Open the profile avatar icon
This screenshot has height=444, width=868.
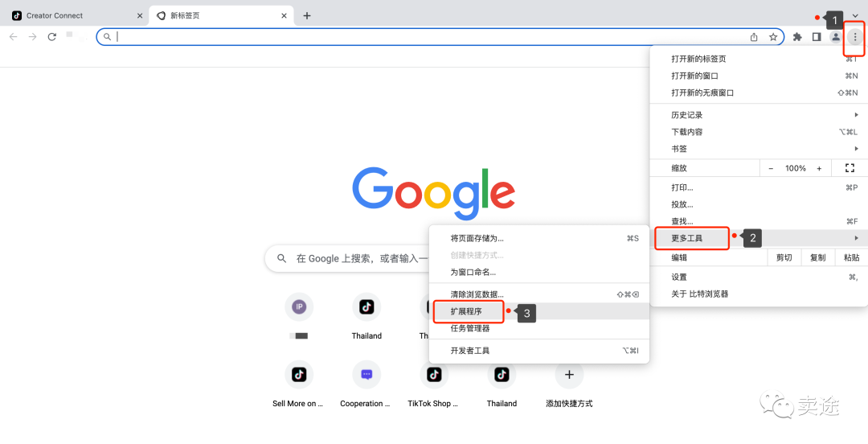click(835, 37)
